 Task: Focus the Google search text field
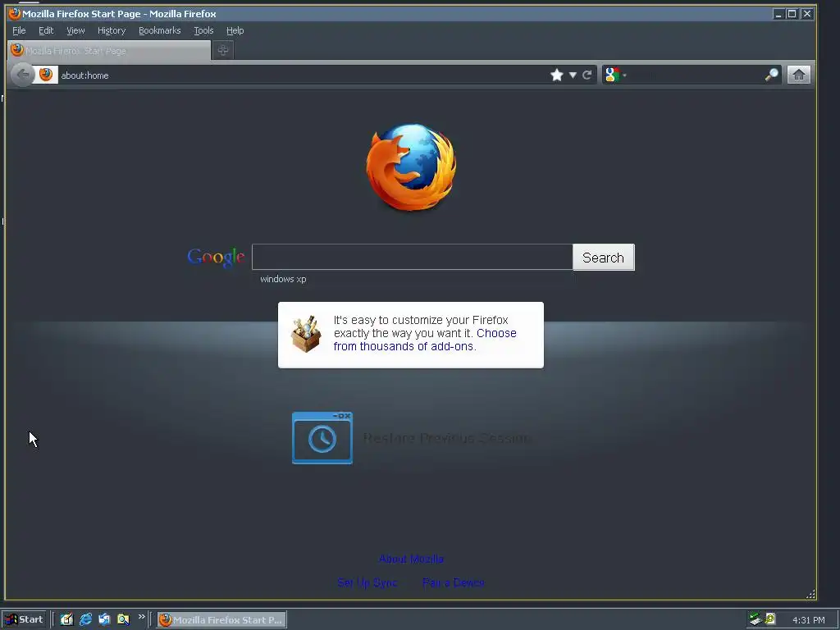click(x=412, y=257)
